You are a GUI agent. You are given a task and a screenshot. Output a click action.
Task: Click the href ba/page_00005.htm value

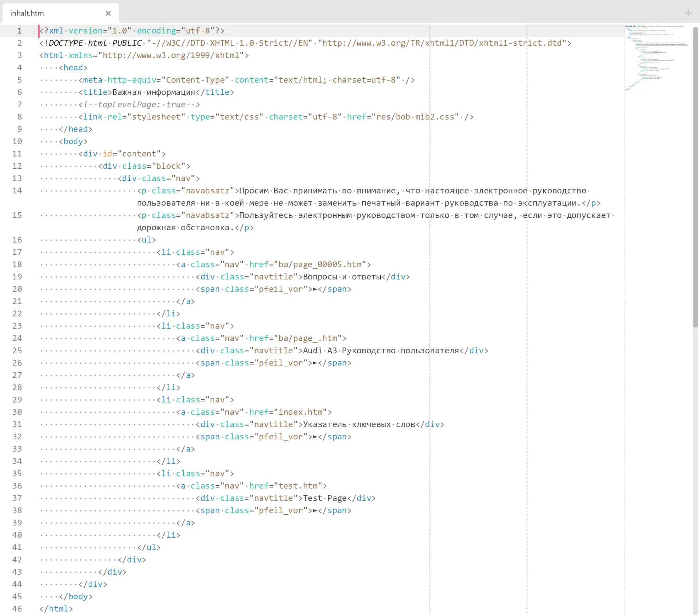[320, 265]
